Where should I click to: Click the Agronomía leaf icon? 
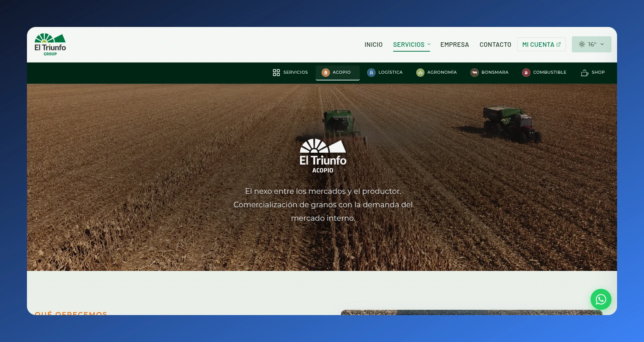(x=420, y=73)
